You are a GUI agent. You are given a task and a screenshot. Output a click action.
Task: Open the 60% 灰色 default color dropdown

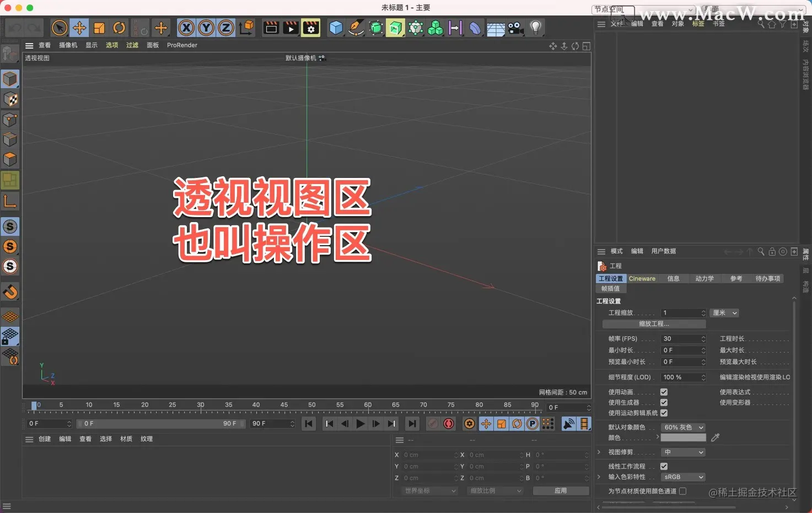(x=684, y=428)
